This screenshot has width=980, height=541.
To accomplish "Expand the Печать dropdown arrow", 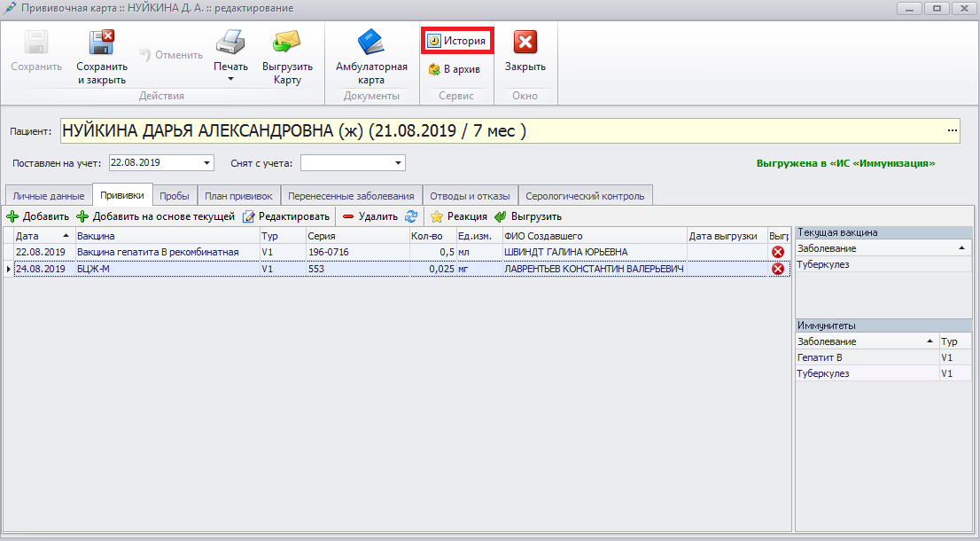I will tap(230, 79).
